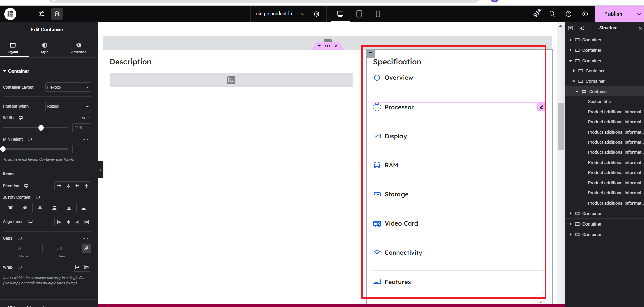Click the inner container handle icon
Screen dimensions: 644x307
tap(370, 54)
